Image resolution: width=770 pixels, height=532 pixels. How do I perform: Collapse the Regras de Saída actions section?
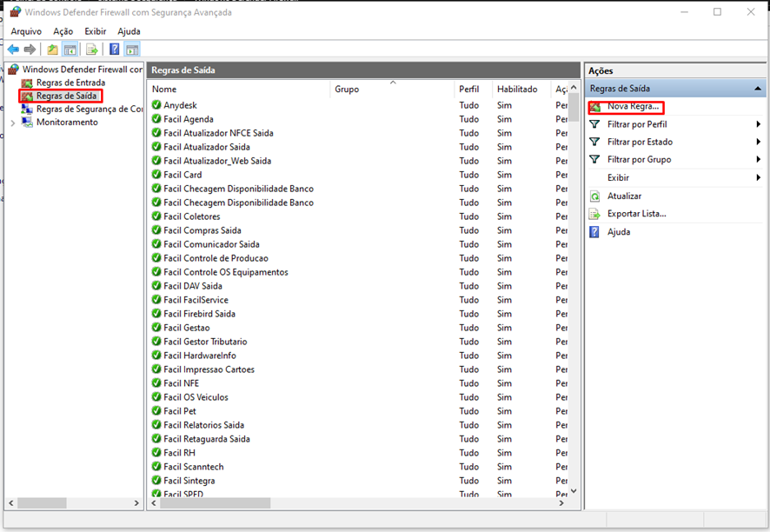point(758,89)
